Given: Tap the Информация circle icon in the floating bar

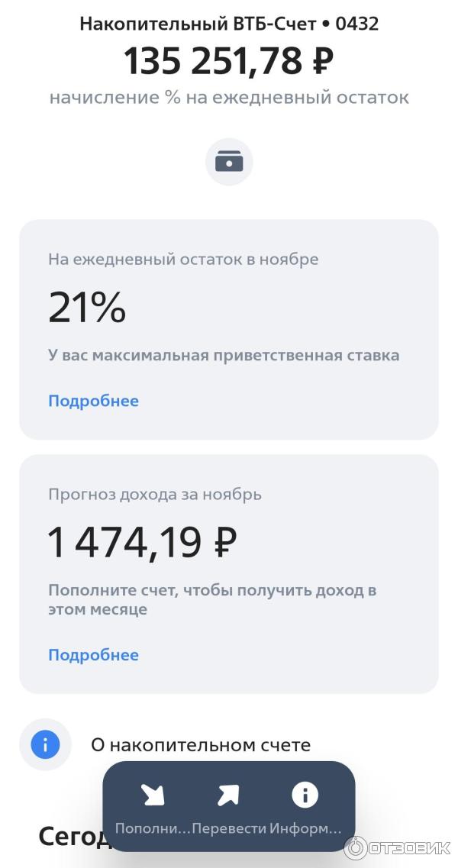Looking at the screenshot, I should 305,795.
